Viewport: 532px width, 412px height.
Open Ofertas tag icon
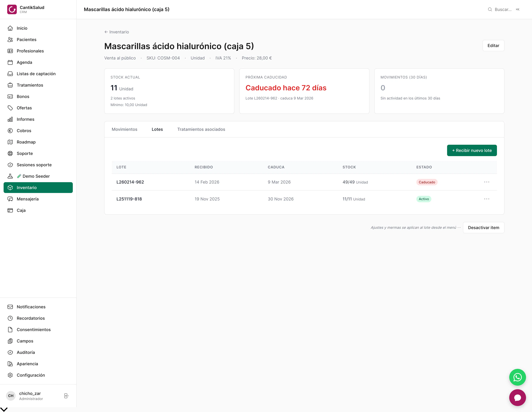(x=10, y=108)
